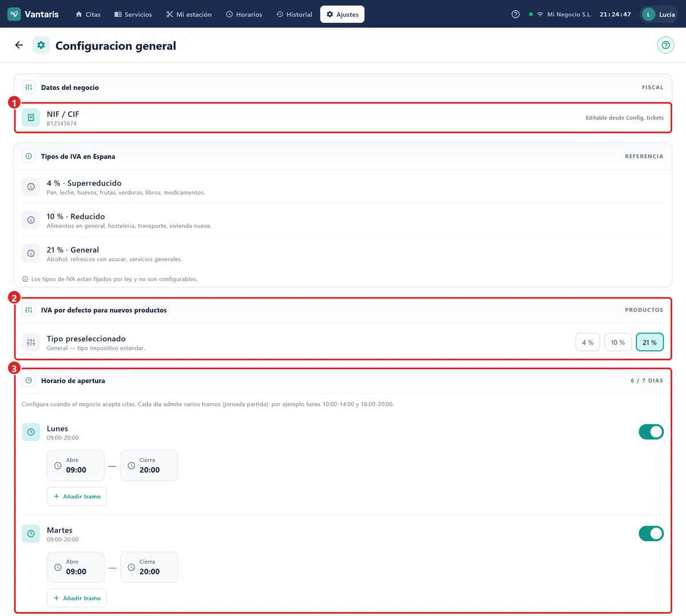This screenshot has width=686, height=616.
Task: Click the clock icon beside Lunes
Action: click(31, 432)
